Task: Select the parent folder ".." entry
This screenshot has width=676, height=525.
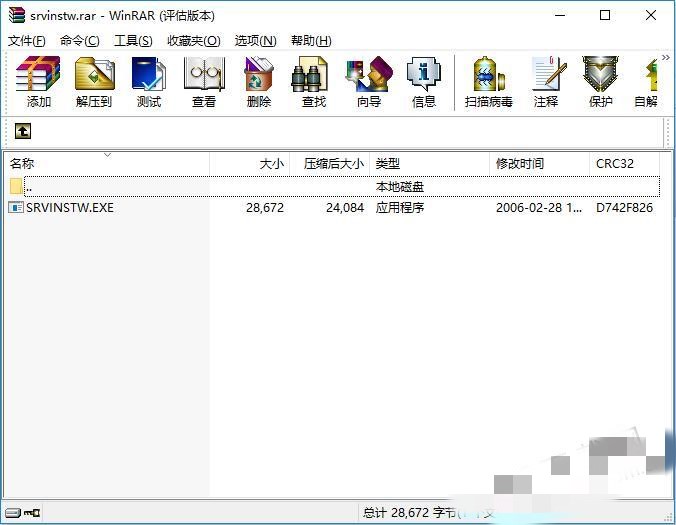Action: pos(28,187)
